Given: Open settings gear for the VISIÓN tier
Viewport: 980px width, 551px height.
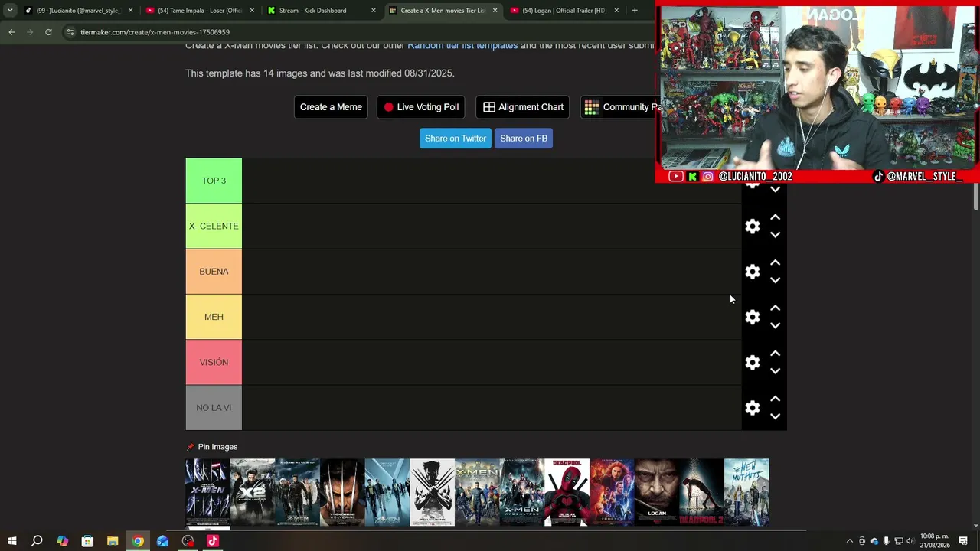Looking at the screenshot, I should pos(753,363).
